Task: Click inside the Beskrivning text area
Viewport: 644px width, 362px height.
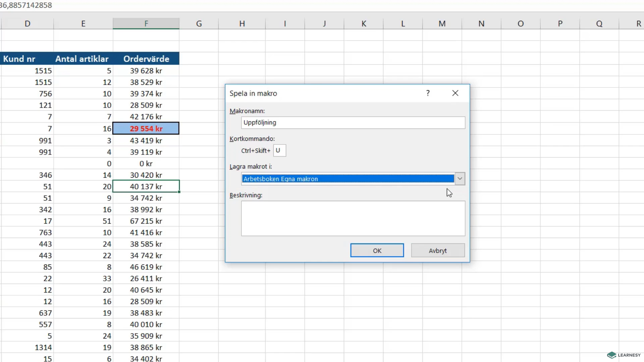Action: point(353,219)
